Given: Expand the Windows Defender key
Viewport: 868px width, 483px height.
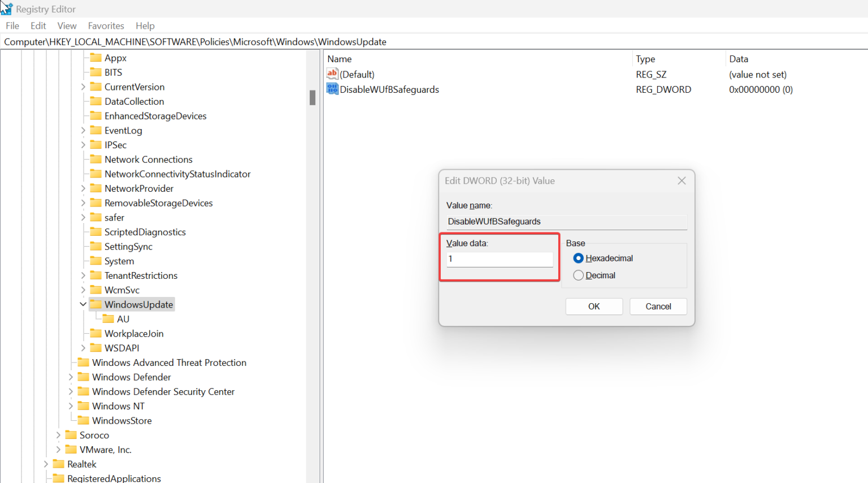Looking at the screenshot, I should coord(70,377).
